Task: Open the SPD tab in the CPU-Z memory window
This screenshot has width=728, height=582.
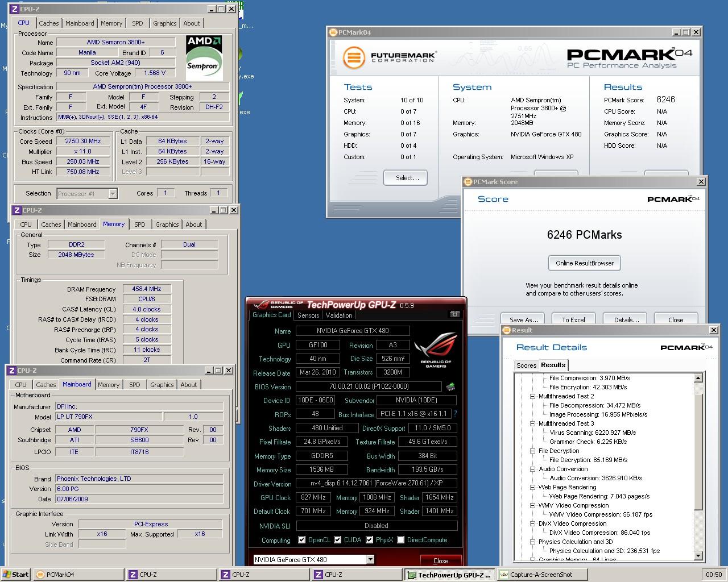Action: (x=140, y=225)
